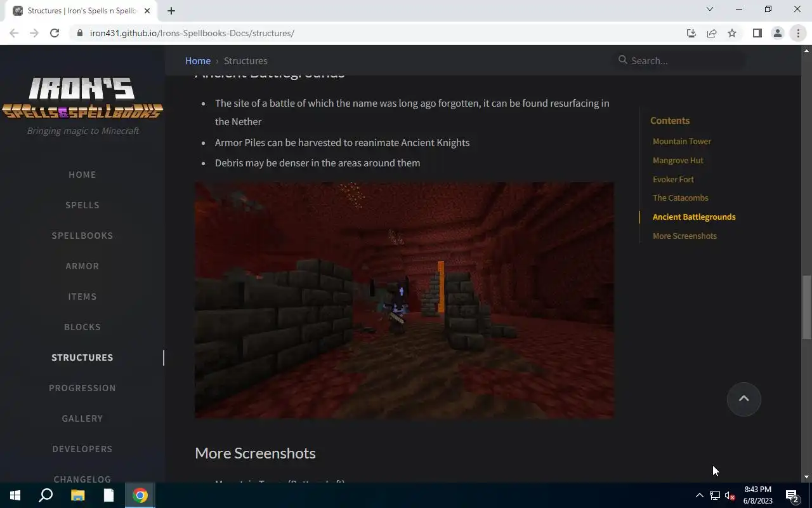The image size is (812, 508).
Task: Show hidden system tray icons
Action: pyautogui.click(x=699, y=495)
